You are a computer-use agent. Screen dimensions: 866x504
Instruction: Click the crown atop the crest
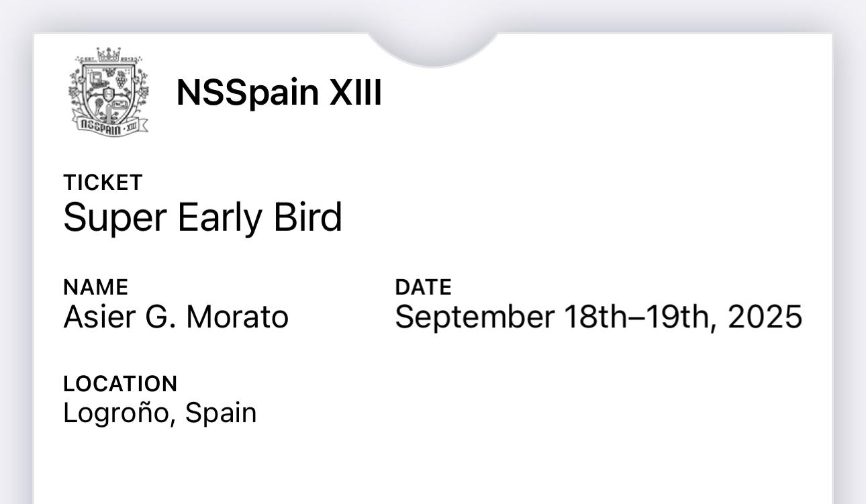pos(109,54)
